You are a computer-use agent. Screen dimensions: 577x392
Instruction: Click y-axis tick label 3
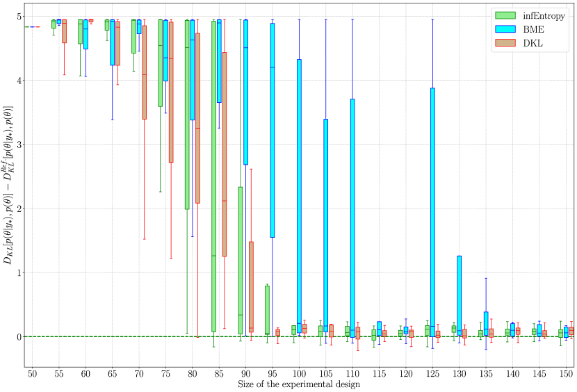pyautogui.click(x=19, y=145)
